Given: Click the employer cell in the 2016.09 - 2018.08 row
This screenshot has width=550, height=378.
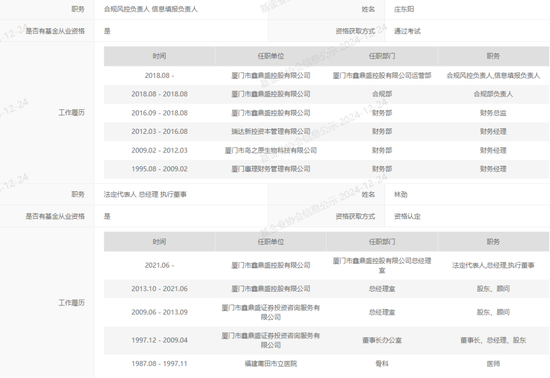Looking at the screenshot, I should point(271,113).
